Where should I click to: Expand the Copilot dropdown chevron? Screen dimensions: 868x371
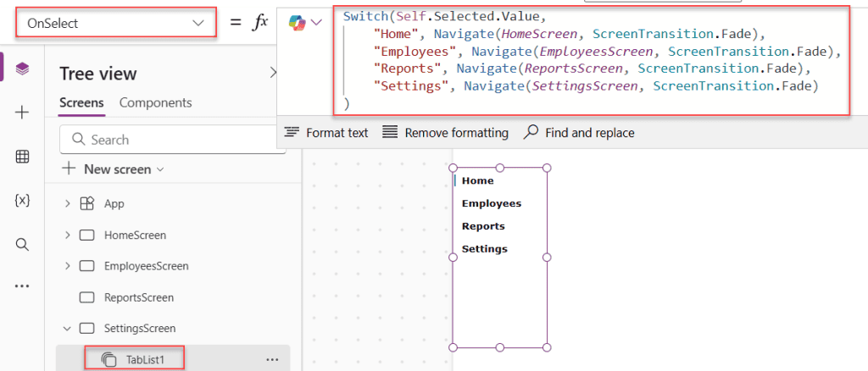tap(317, 23)
